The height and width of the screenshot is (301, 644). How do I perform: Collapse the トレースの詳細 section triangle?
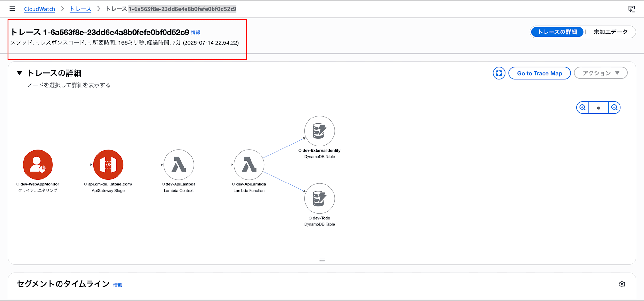pyautogui.click(x=19, y=73)
